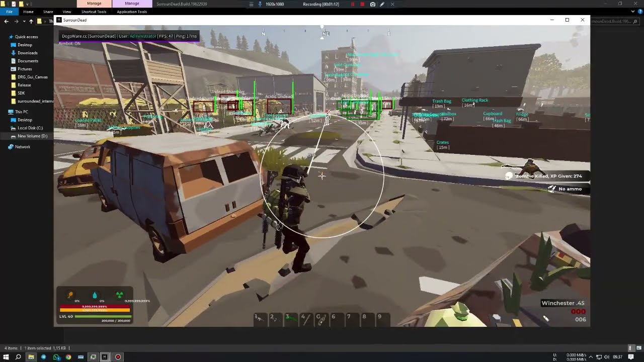Click the Winchester .45 ammo label
This screenshot has width=644, height=362.
(x=563, y=303)
